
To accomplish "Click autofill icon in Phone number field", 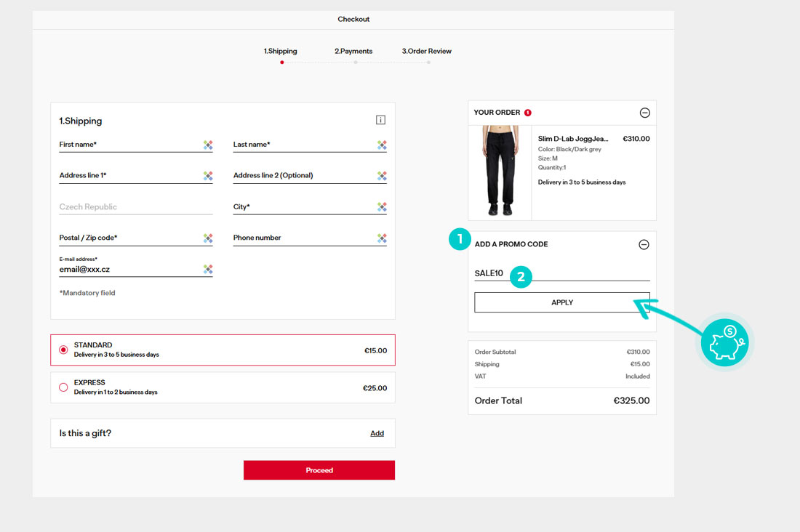I will (x=382, y=238).
